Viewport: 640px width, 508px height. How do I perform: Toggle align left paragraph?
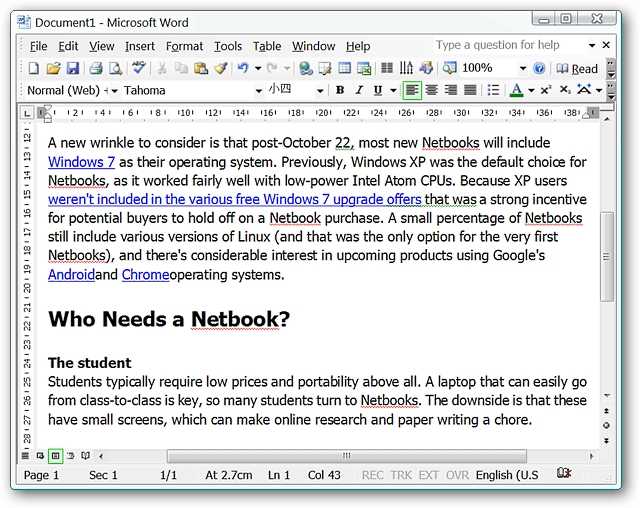pyautogui.click(x=412, y=90)
